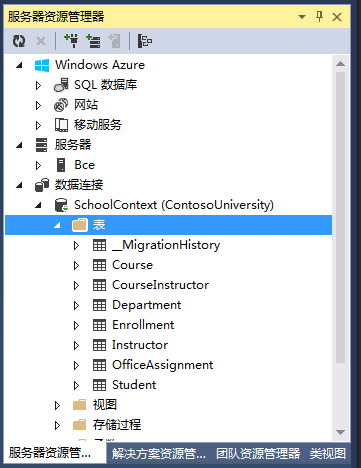361x468 pixels.
Task: Open the window position dropdown arrow
Action: point(302,17)
